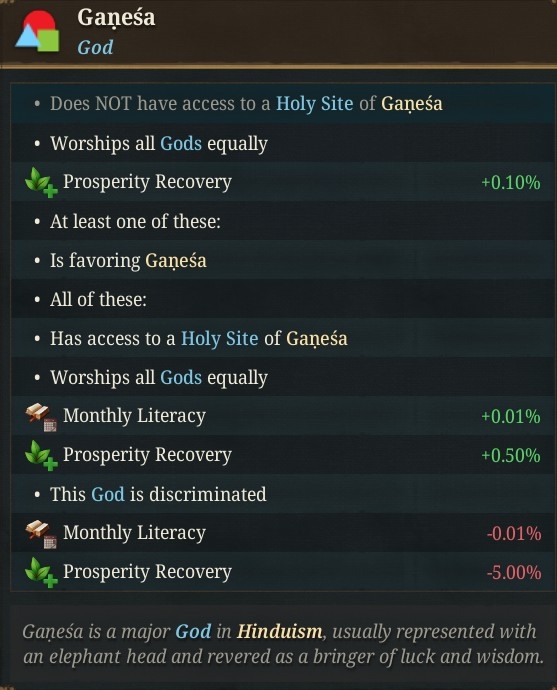Click the God link in 'This God is discriminated'
557x690 pixels.
coord(108,494)
